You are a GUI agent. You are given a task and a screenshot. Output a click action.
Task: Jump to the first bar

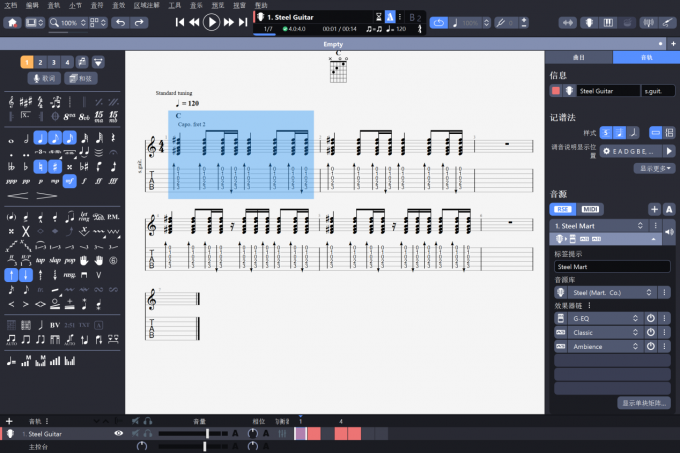tap(179, 22)
